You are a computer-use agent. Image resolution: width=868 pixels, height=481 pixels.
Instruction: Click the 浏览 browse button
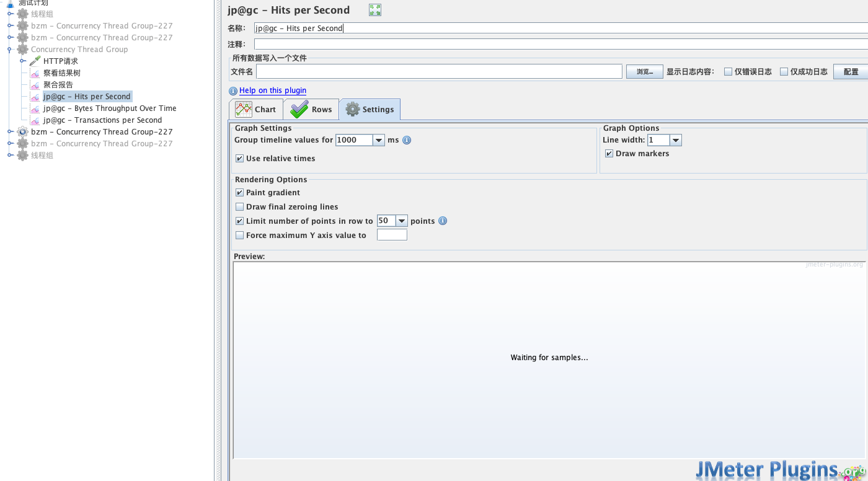[645, 72]
